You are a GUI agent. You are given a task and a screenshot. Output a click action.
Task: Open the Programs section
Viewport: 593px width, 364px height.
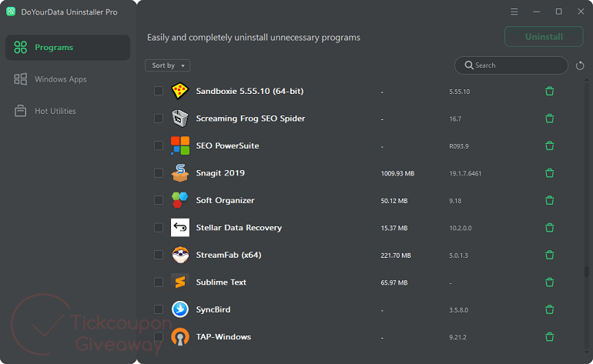pos(68,47)
